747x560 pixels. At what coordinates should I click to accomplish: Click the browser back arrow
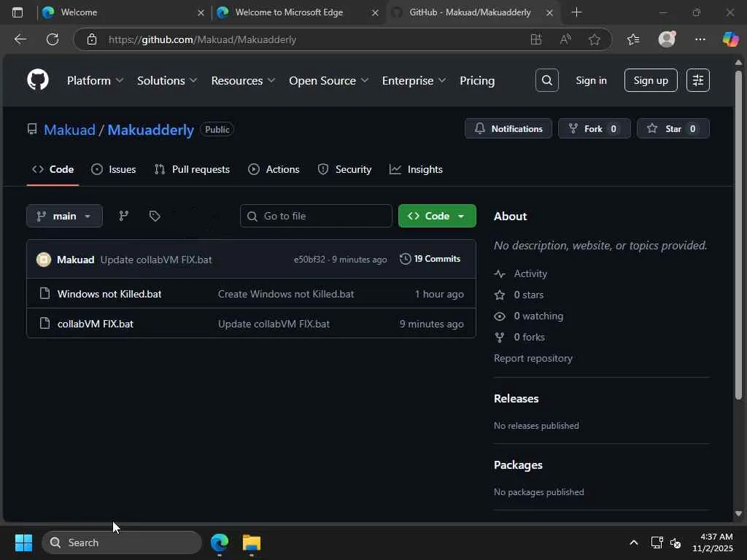tap(20, 39)
